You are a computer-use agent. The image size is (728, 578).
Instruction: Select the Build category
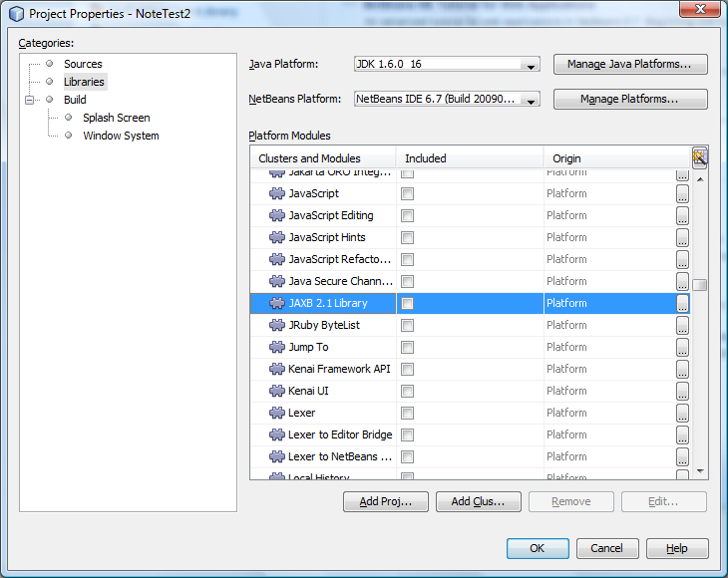coord(75,100)
